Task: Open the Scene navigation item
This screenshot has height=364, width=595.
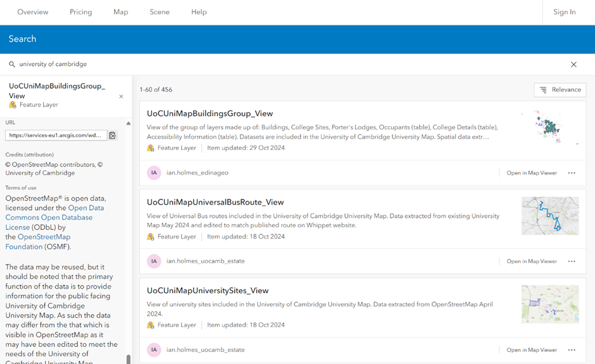Action: (x=160, y=12)
